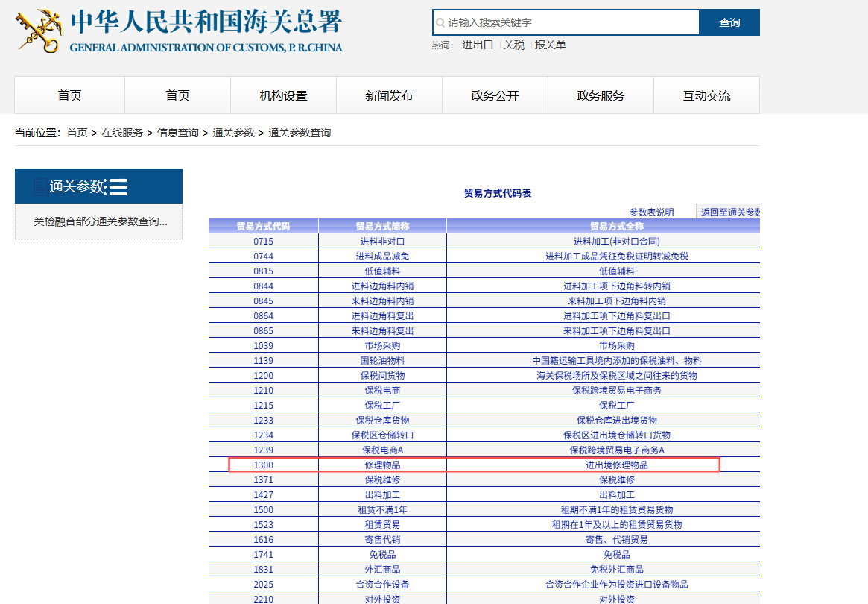Go to 信息查询 in breadcrumb
This screenshot has width=868, height=604.
click(177, 133)
